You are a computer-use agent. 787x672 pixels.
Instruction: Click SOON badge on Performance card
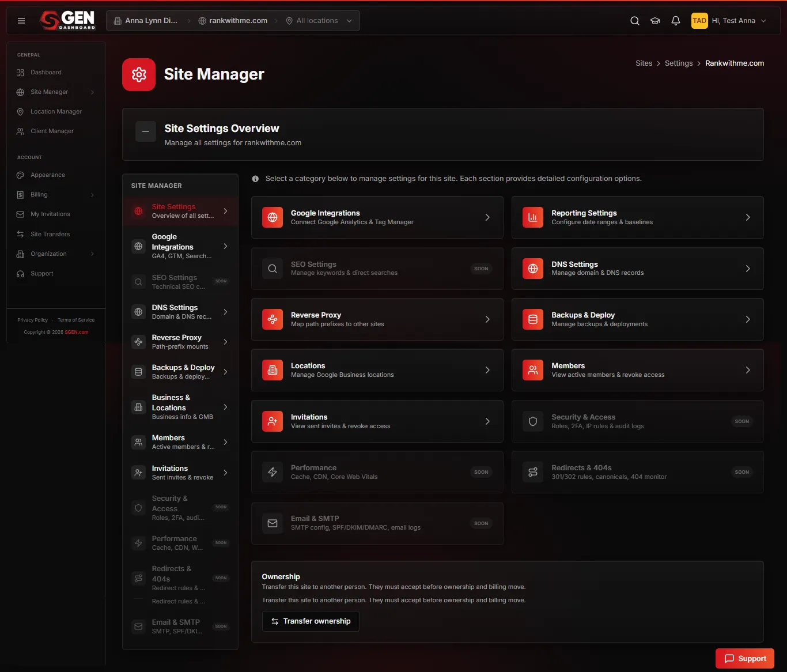481,472
